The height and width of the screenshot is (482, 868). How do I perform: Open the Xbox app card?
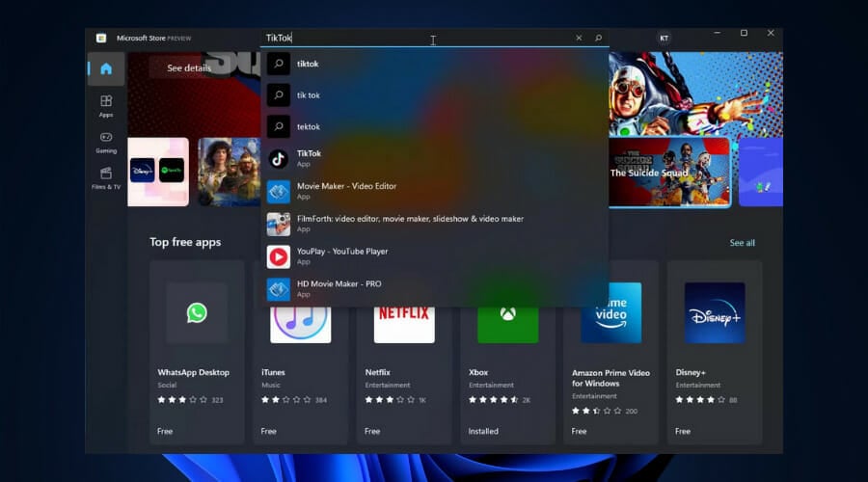[507, 375]
